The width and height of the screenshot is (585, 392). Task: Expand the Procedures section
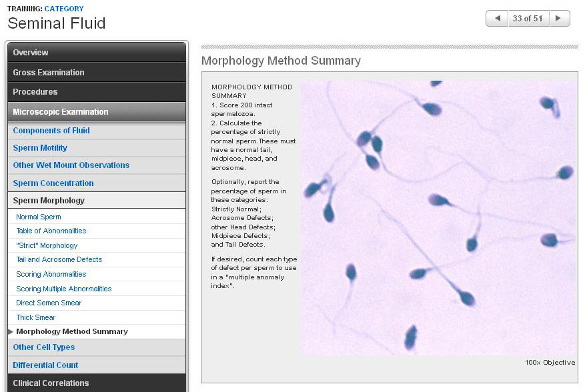coord(97,92)
